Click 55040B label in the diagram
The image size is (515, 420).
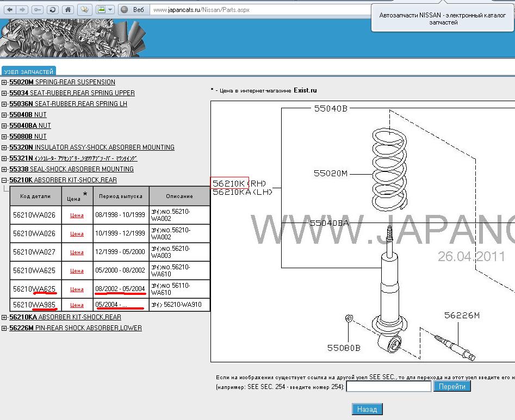click(x=331, y=108)
